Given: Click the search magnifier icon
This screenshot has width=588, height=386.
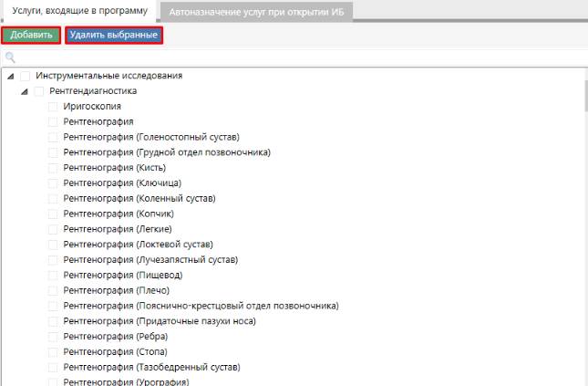Looking at the screenshot, I should point(11,57).
